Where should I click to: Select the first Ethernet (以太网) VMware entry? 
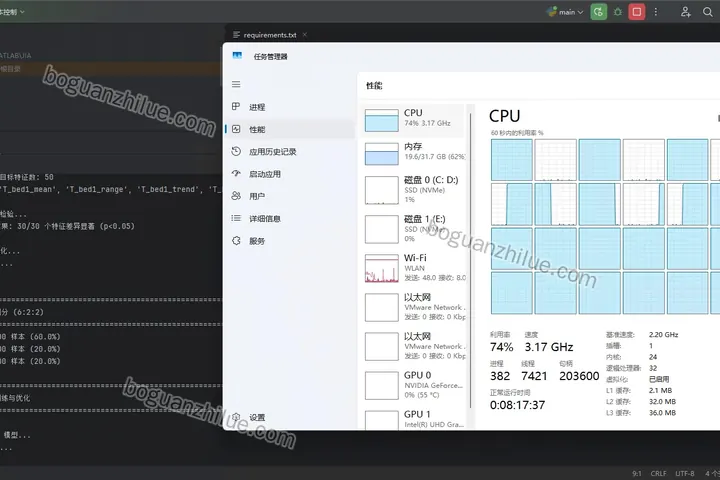[x=414, y=307]
